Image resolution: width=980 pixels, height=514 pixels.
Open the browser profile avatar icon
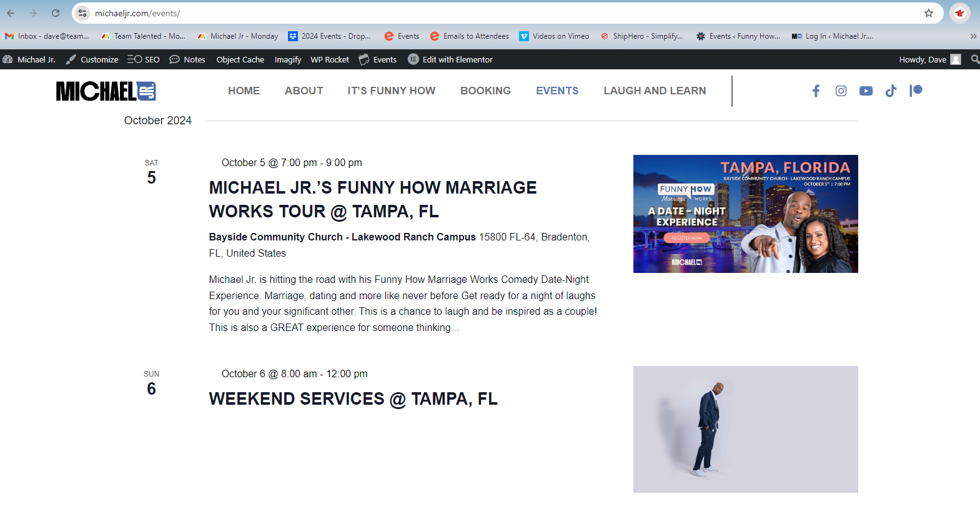959,13
